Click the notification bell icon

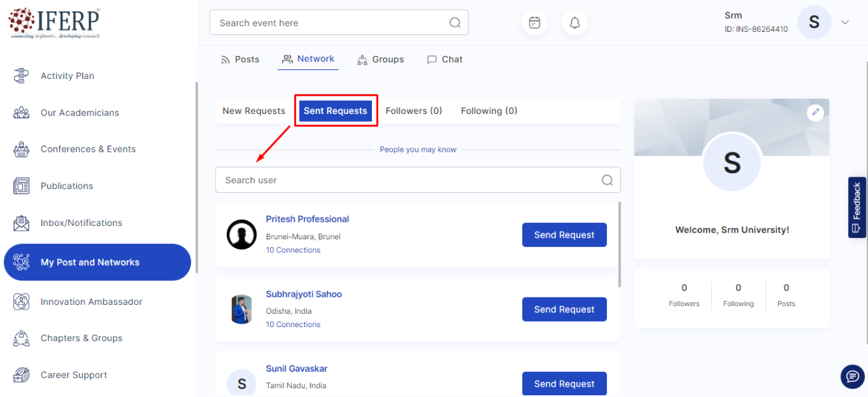click(x=574, y=23)
